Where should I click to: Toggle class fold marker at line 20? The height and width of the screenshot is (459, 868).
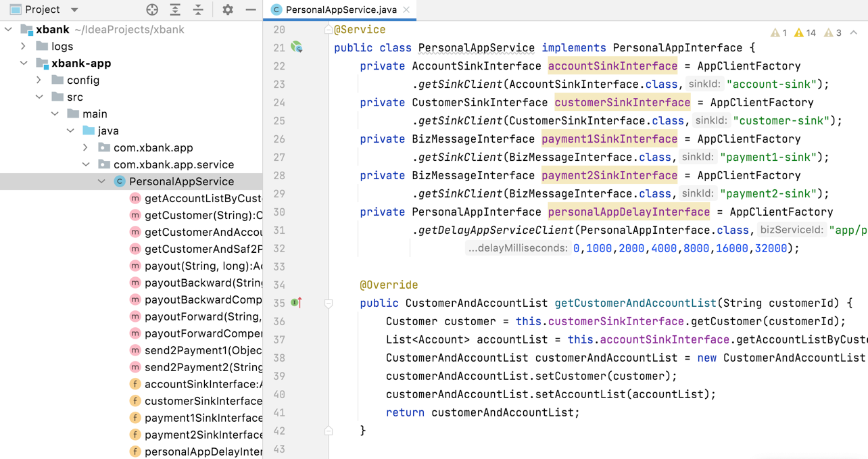click(329, 30)
